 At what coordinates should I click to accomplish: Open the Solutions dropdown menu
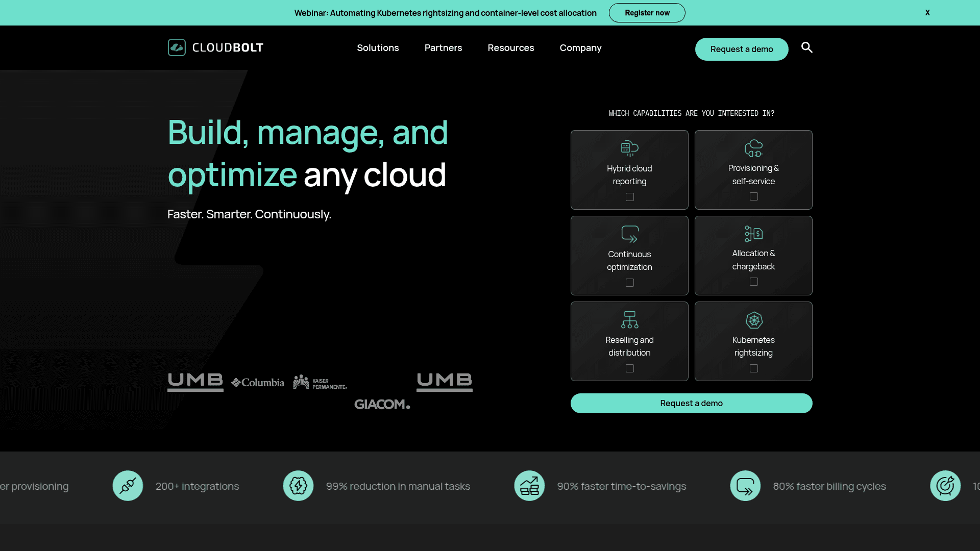click(378, 47)
